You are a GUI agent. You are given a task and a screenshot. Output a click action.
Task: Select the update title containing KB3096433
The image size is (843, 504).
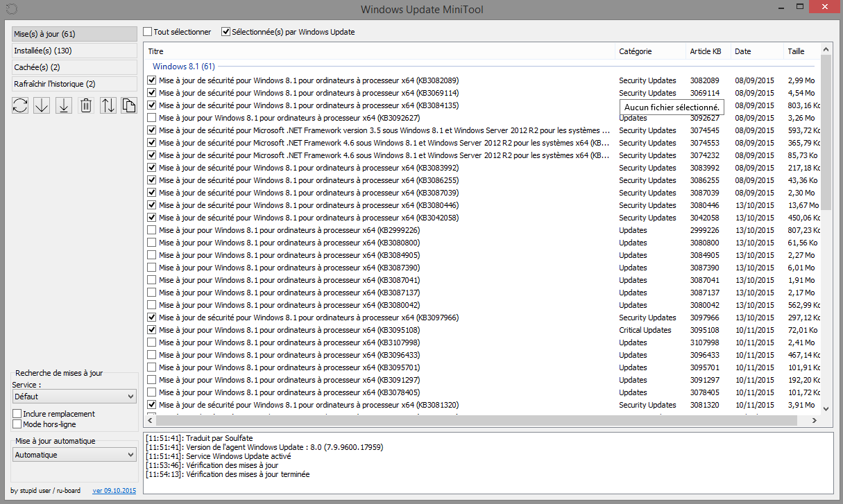[289, 355]
